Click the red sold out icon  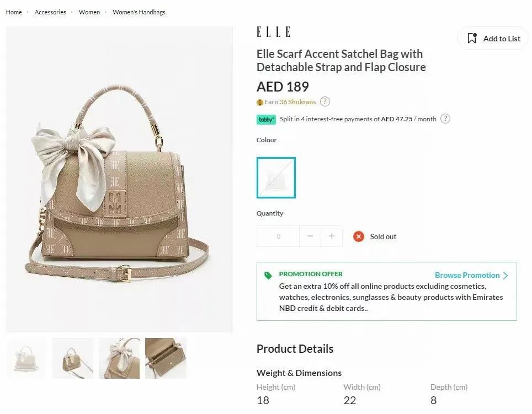click(x=359, y=236)
